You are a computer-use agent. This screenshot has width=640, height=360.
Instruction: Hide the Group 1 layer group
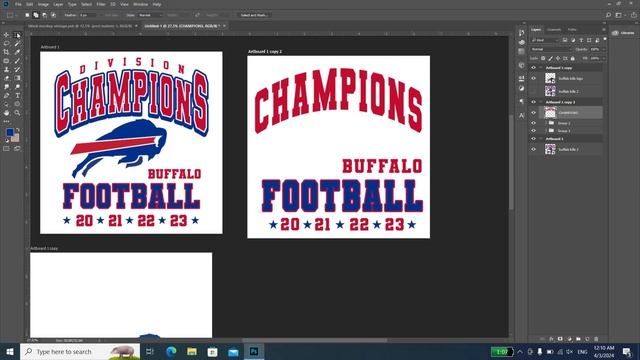coord(533,131)
